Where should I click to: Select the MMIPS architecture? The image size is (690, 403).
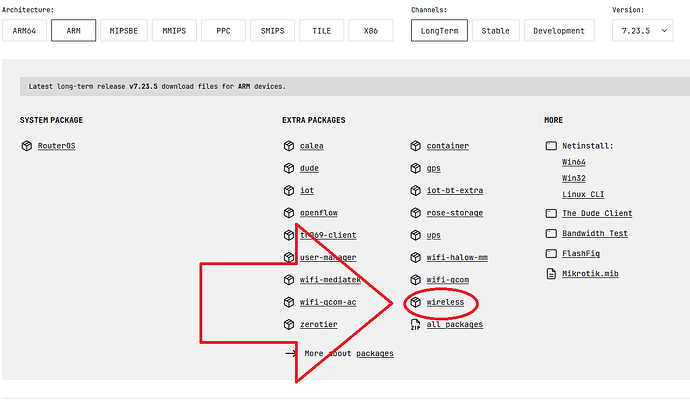(x=174, y=31)
